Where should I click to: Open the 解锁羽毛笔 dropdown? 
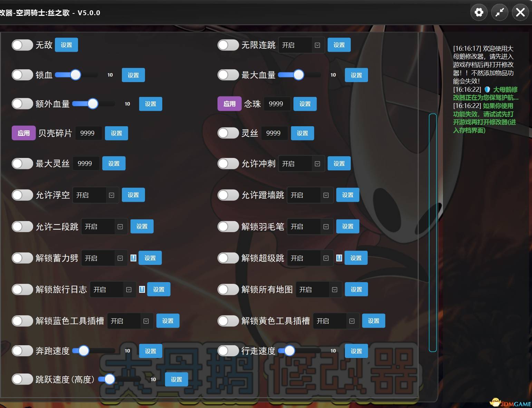point(310,227)
